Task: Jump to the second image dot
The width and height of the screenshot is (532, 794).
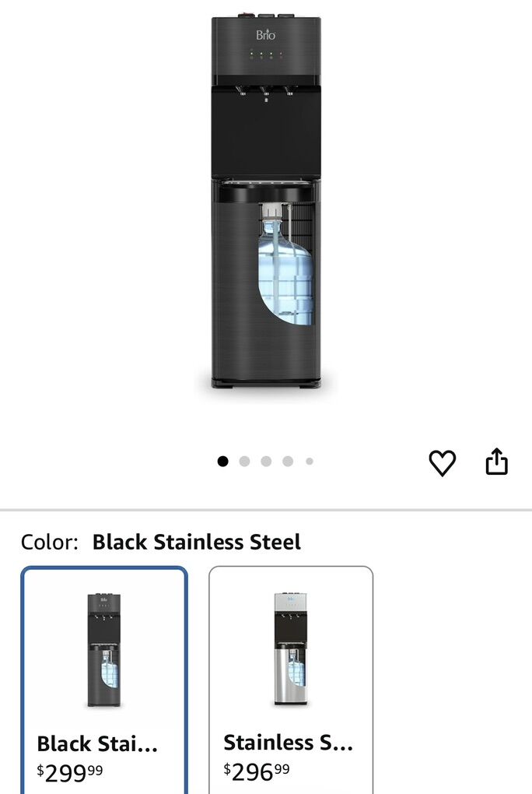Action: tap(244, 461)
